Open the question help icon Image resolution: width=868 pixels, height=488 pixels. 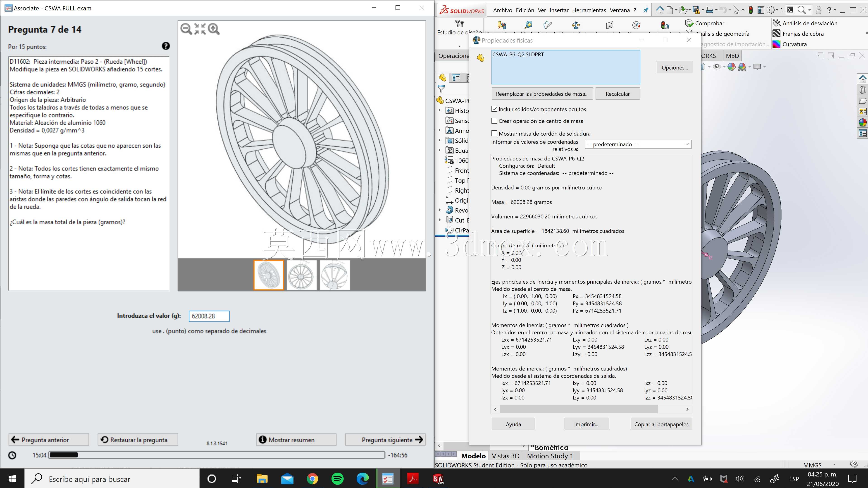166,46
